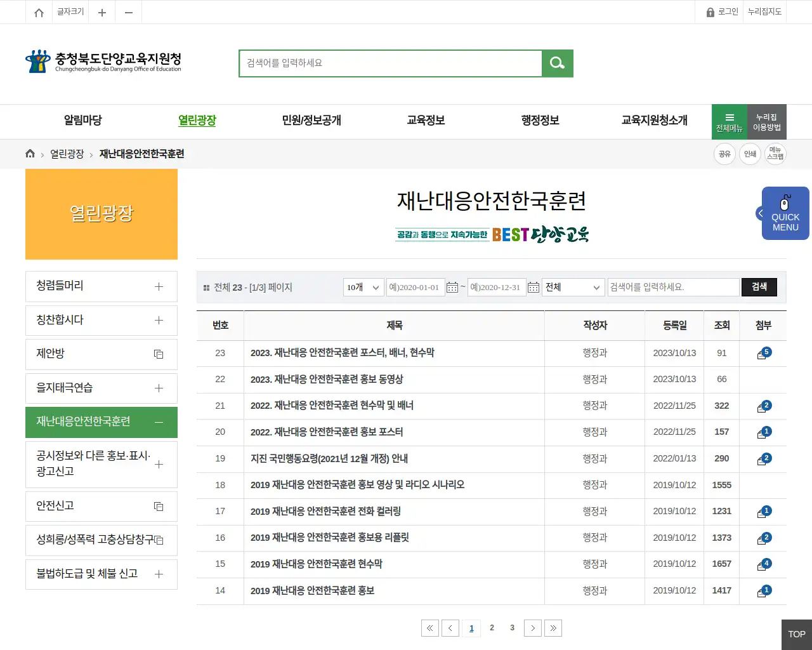Click the end date input field
This screenshot has height=650, width=812.
[x=497, y=288]
